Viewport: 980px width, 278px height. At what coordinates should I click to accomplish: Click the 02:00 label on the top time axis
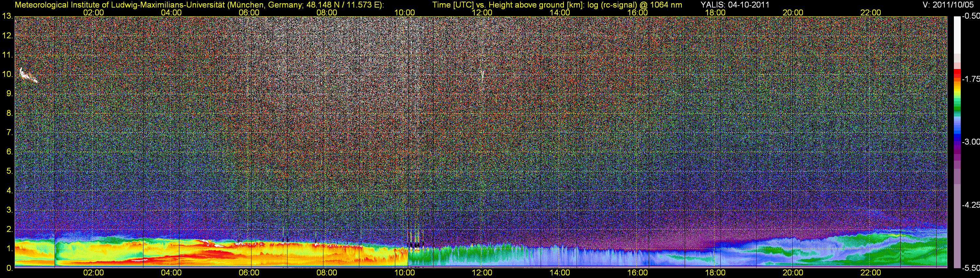pyautogui.click(x=93, y=12)
